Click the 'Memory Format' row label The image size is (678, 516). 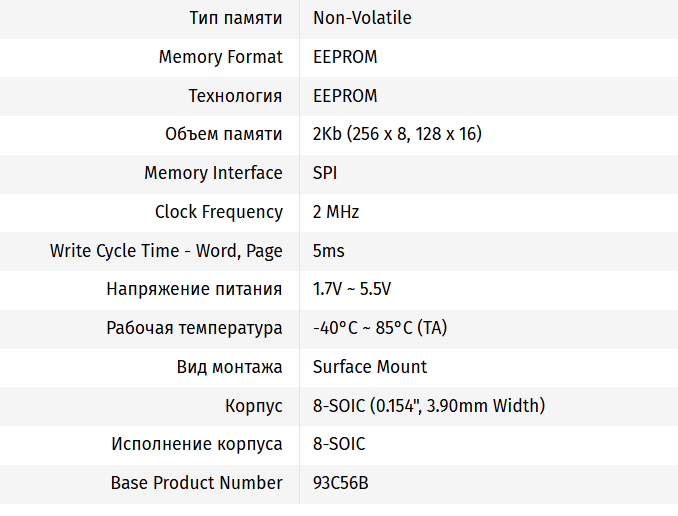pyautogui.click(x=220, y=57)
